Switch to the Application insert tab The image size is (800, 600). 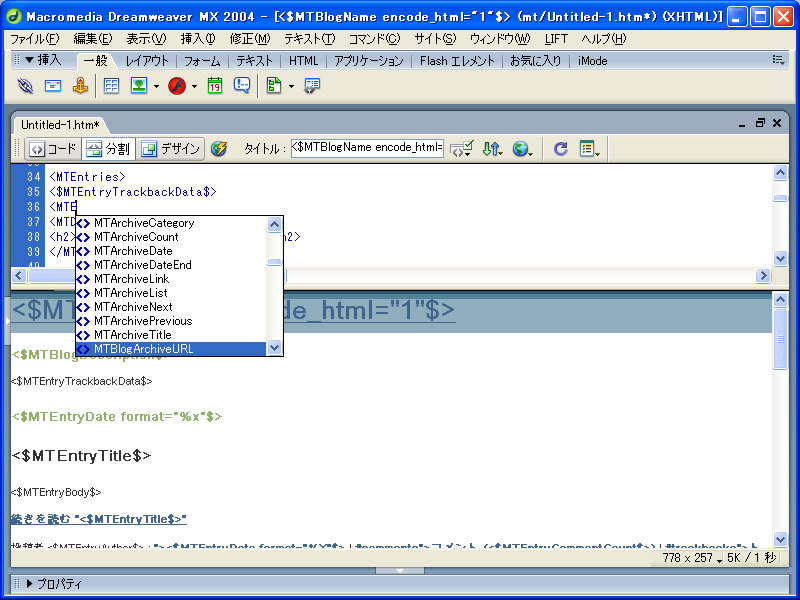(x=369, y=61)
